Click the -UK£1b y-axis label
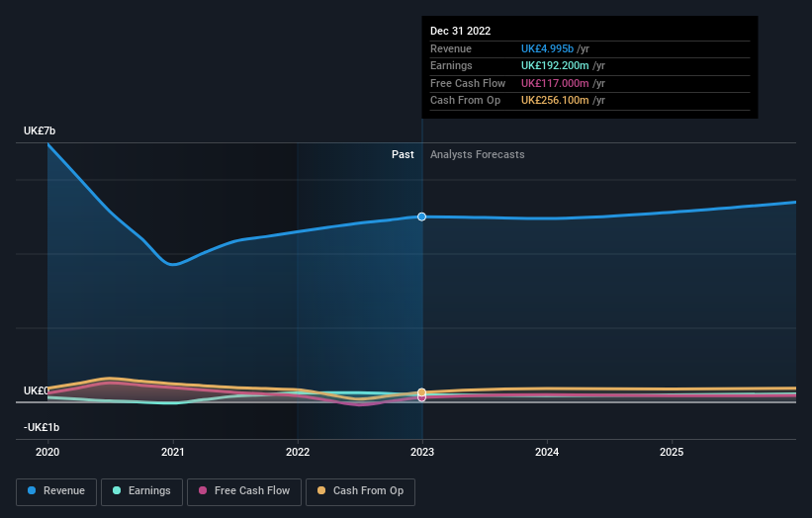 click(42, 427)
